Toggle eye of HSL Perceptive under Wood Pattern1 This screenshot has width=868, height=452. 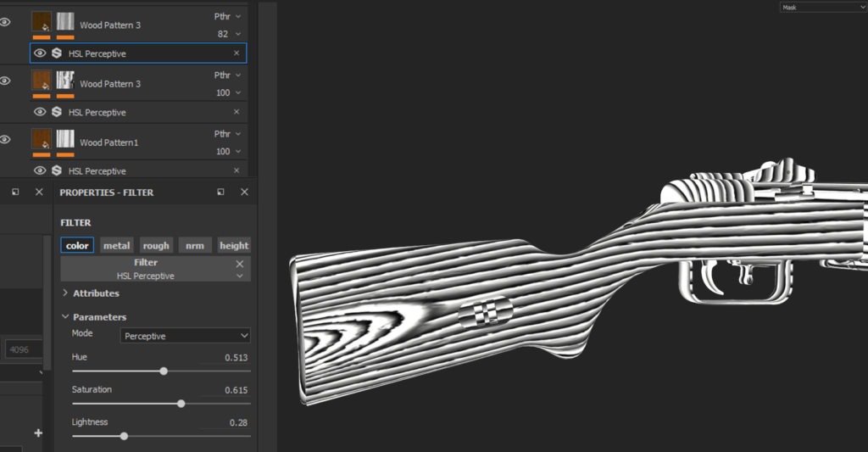[40, 170]
